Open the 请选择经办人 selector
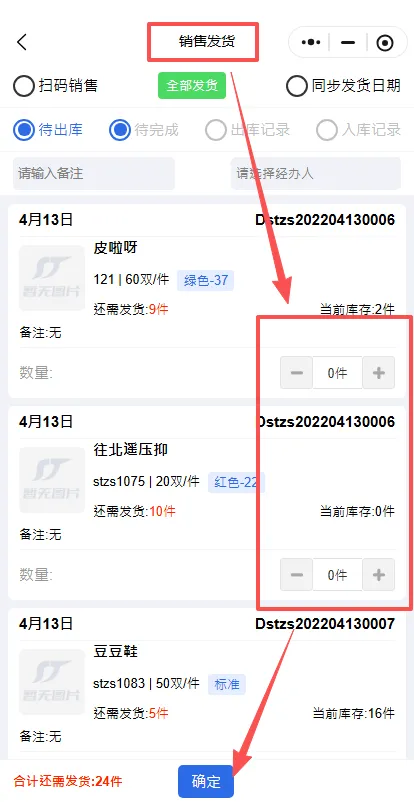This screenshot has width=414, height=802. coord(316,174)
